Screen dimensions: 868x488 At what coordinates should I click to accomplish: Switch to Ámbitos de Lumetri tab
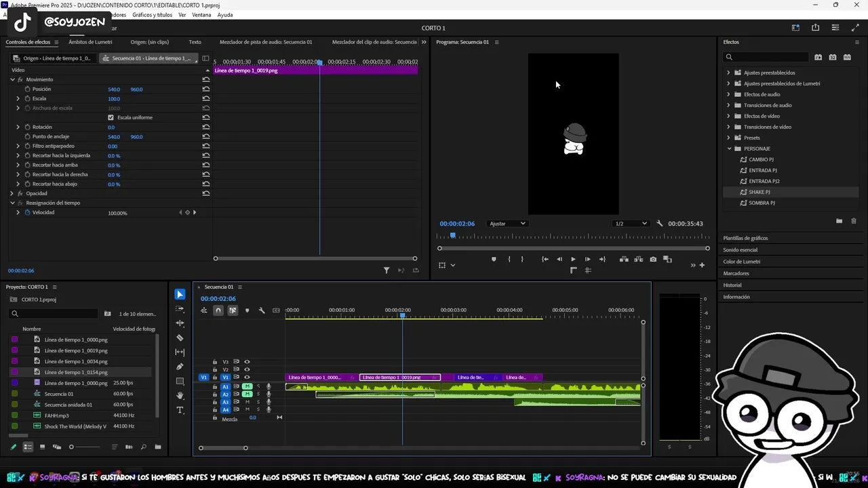click(x=90, y=42)
